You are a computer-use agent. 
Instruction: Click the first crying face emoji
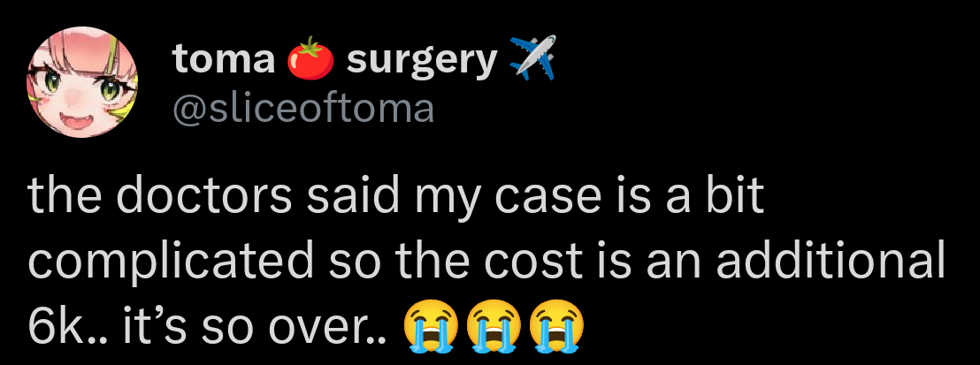click(x=431, y=326)
